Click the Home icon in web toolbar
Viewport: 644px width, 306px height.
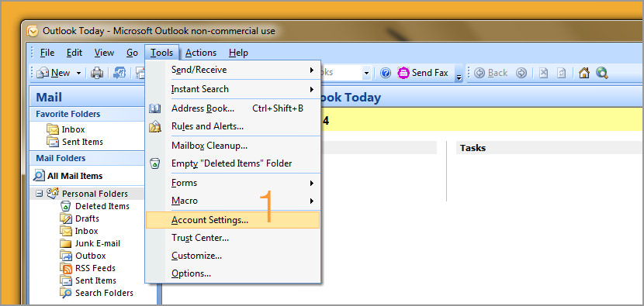tap(584, 73)
